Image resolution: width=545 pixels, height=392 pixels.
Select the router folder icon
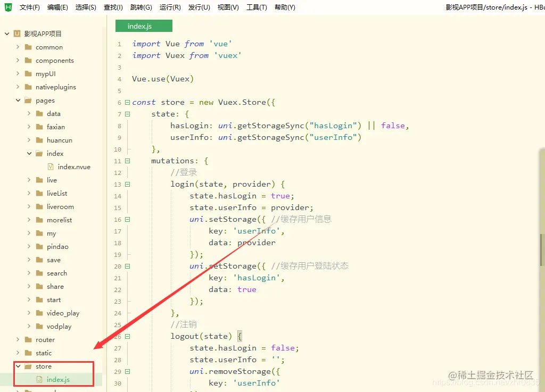click(x=29, y=339)
